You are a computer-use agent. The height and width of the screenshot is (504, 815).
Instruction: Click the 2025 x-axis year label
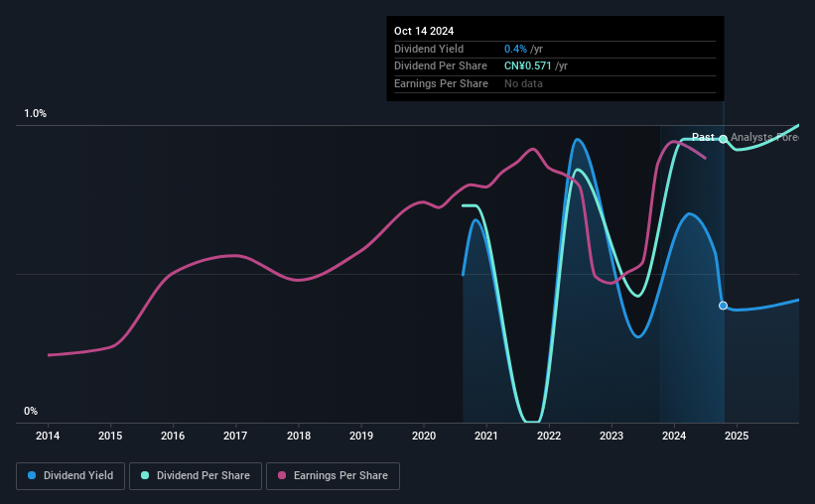point(737,436)
